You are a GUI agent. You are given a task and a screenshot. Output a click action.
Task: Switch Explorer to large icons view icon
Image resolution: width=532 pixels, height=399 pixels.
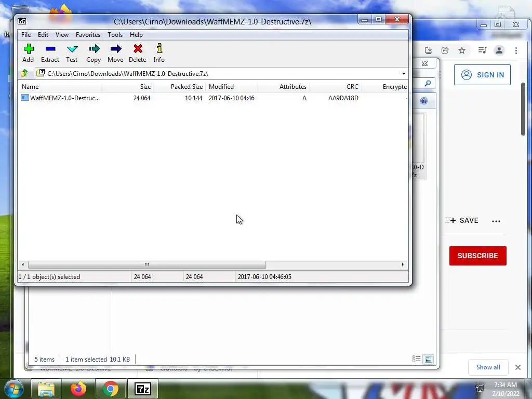(x=429, y=359)
